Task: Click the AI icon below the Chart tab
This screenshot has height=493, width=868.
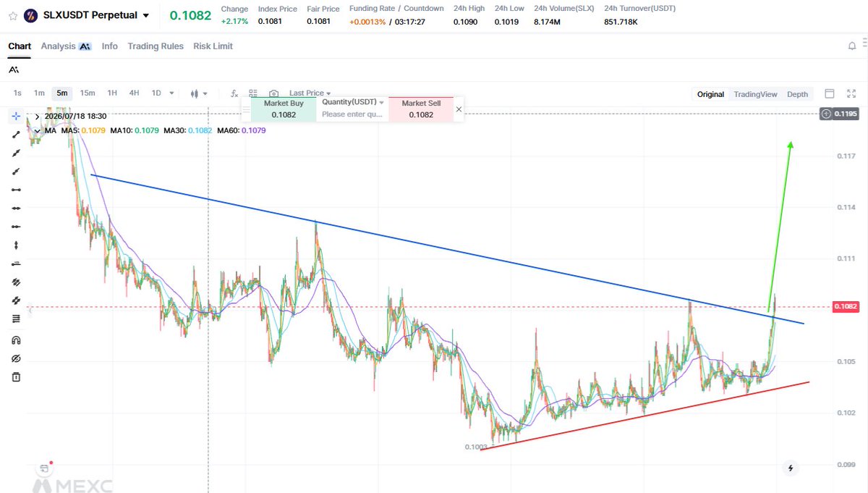Action: pos(14,69)
